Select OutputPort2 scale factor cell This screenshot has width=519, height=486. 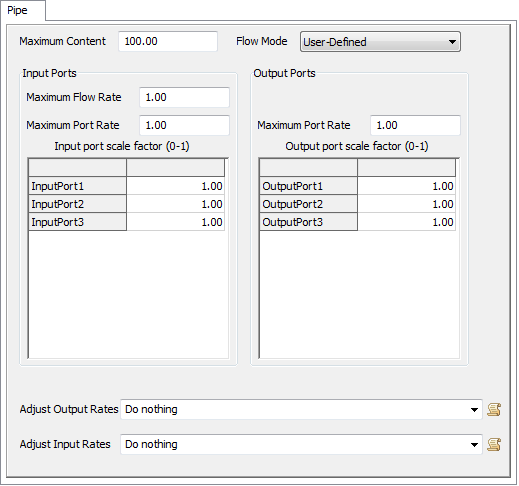click(406, 204)
